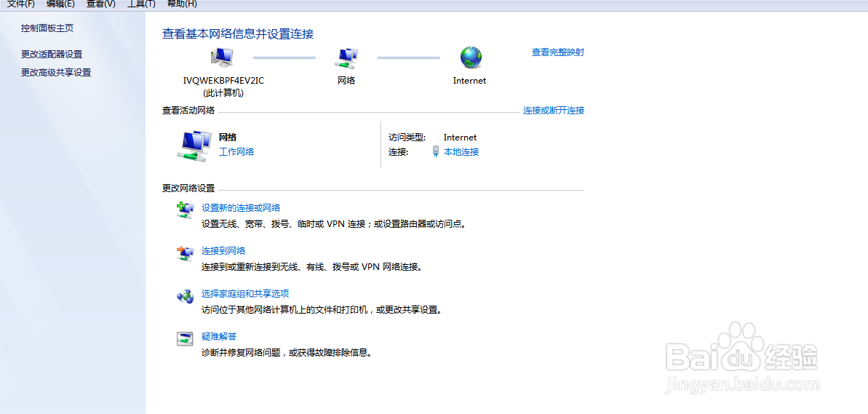Click the 疑难解答 icon

coord(185,339)
